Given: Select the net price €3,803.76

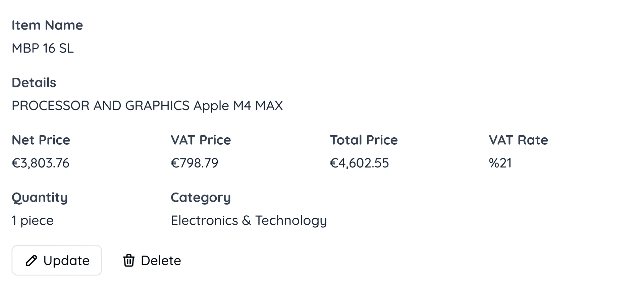Looking at the screenshot, I should click(x=40, y=163).
